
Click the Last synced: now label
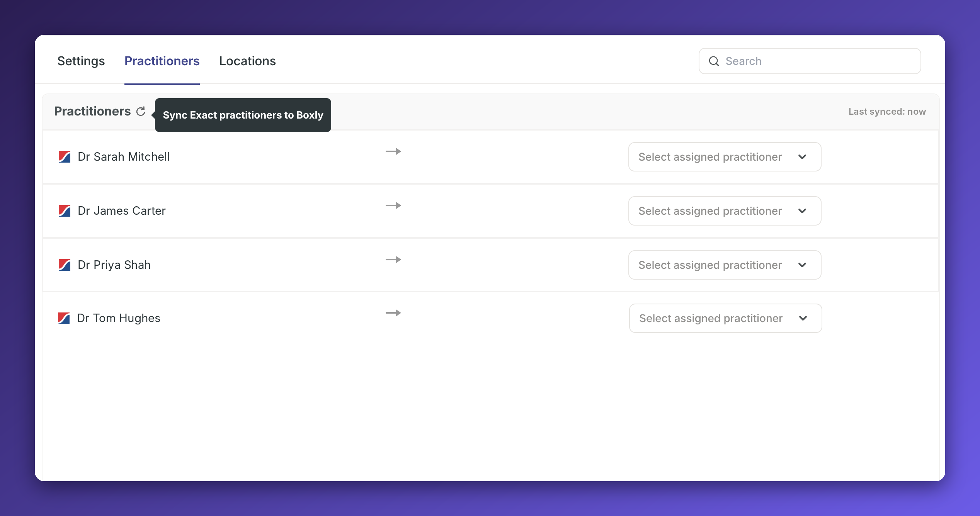pyautogui.click(x=887, y=112)
